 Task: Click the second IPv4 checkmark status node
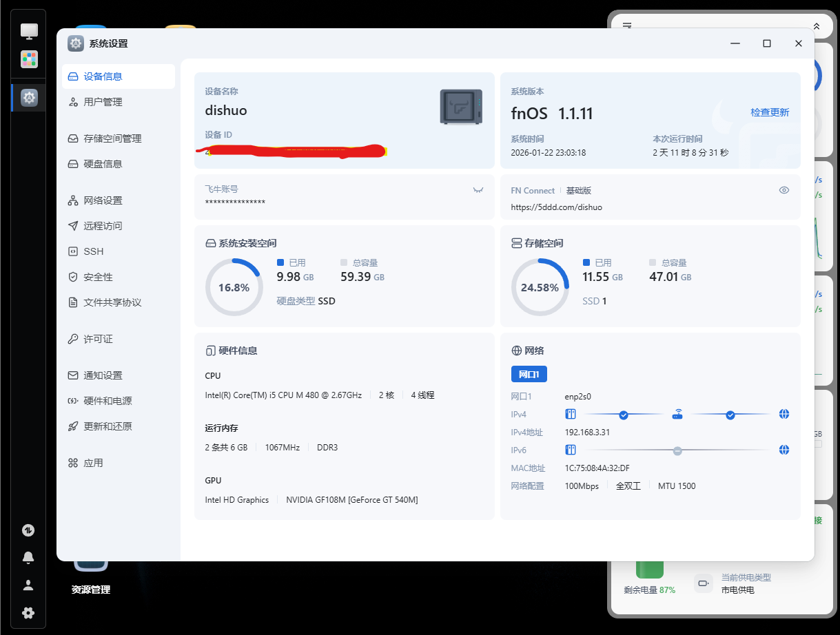(x=730, y=415)
